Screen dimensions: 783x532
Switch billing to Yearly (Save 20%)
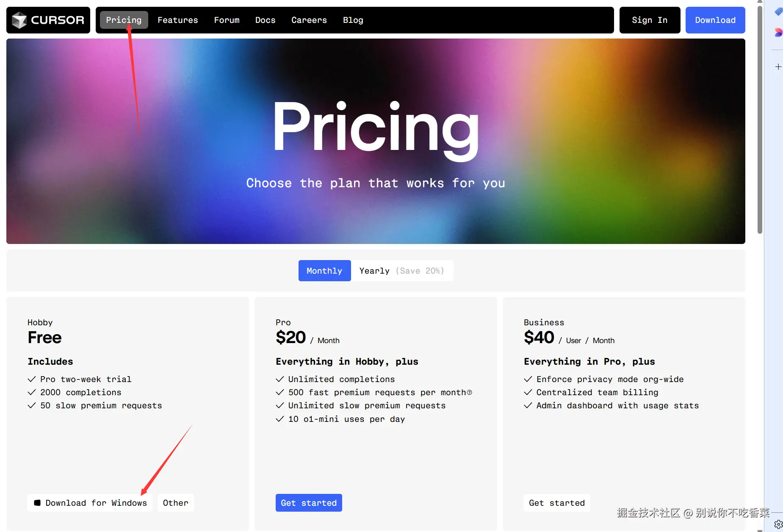tap(401, 271)
